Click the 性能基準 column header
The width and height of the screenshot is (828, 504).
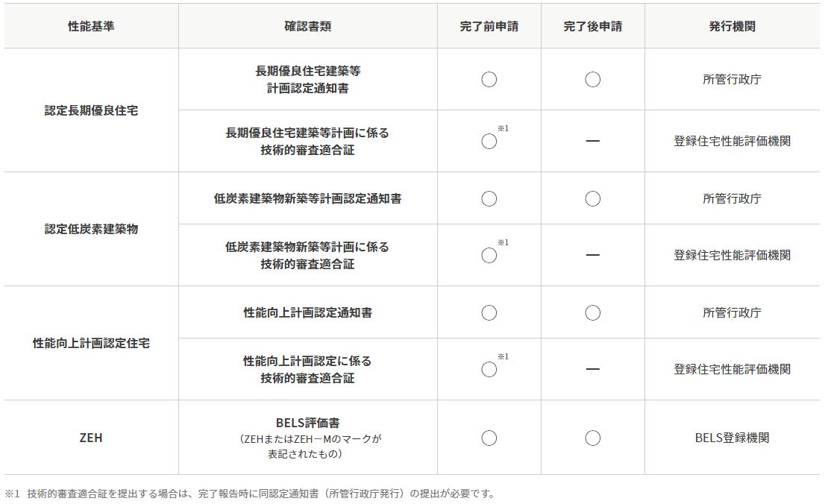click(x=91, y=26)
